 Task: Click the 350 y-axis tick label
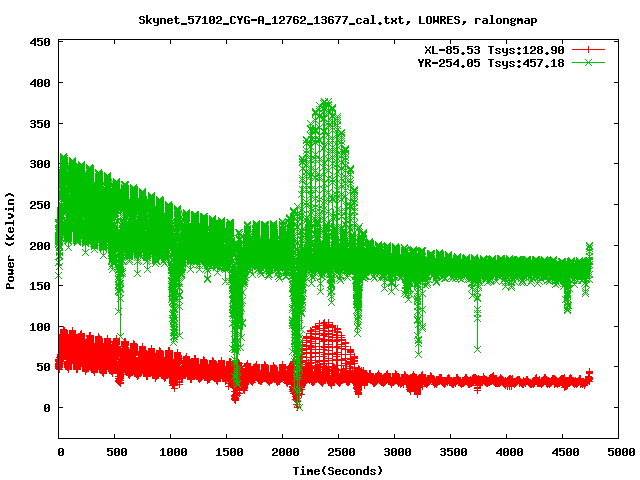tap(40, 124)
